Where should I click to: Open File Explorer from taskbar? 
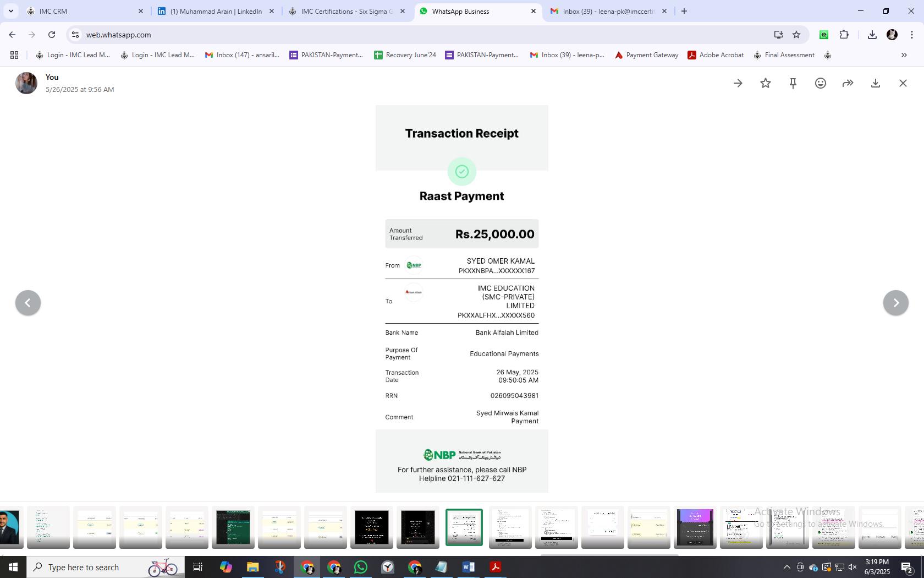coord(252,567)
